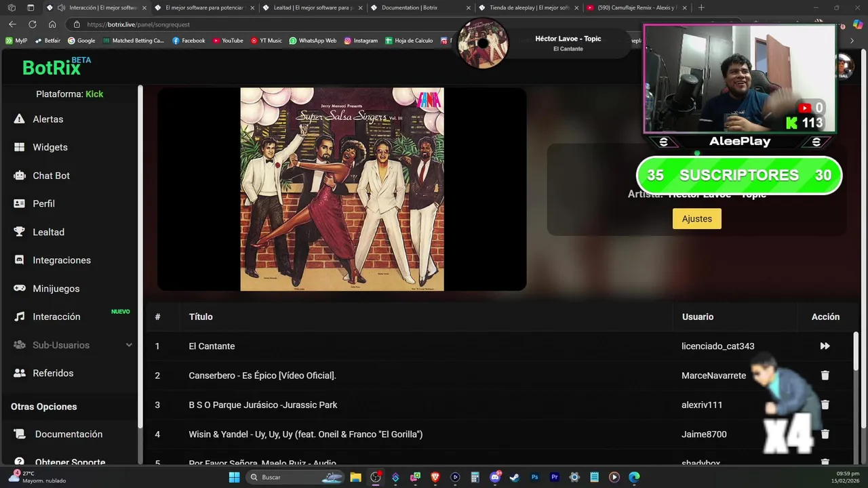The image size is (868, 488).
Task: Click El Cantante song title
Action: click(x=212, y=346)
